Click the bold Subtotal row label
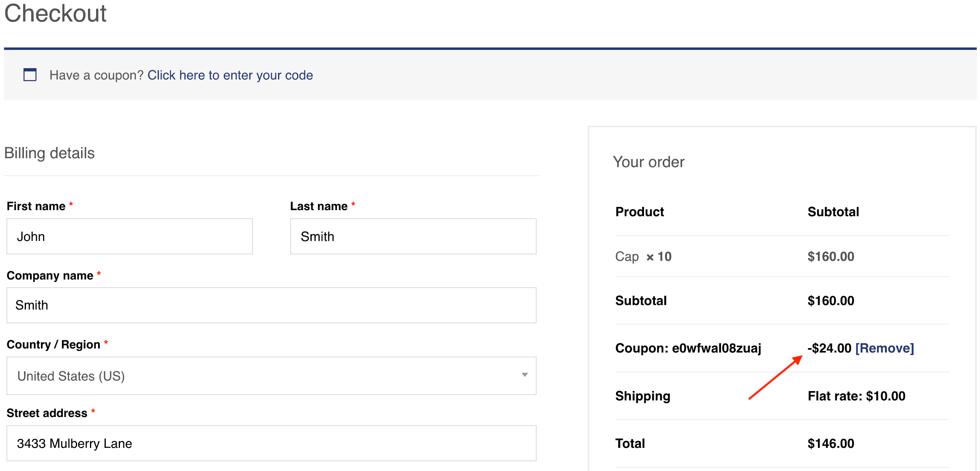980x471 pixels. (x=641, y=301)
